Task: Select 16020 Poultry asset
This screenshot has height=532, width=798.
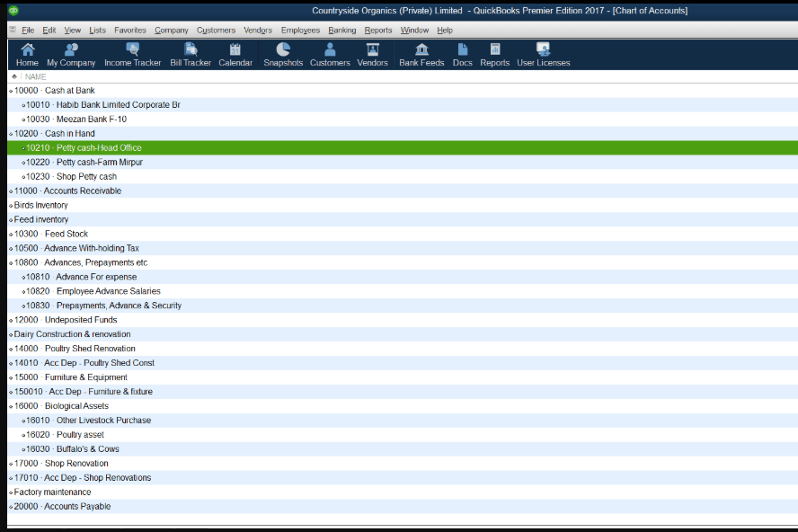Action: tap(402, 434)
